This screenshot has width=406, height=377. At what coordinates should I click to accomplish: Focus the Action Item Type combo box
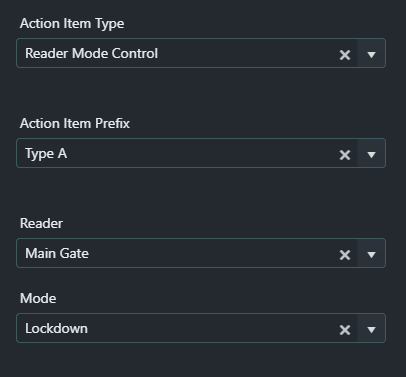click(201, 53)
